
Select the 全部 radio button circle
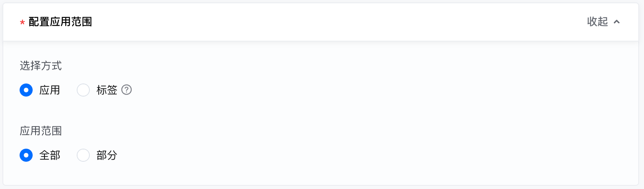tap(26, 155)
